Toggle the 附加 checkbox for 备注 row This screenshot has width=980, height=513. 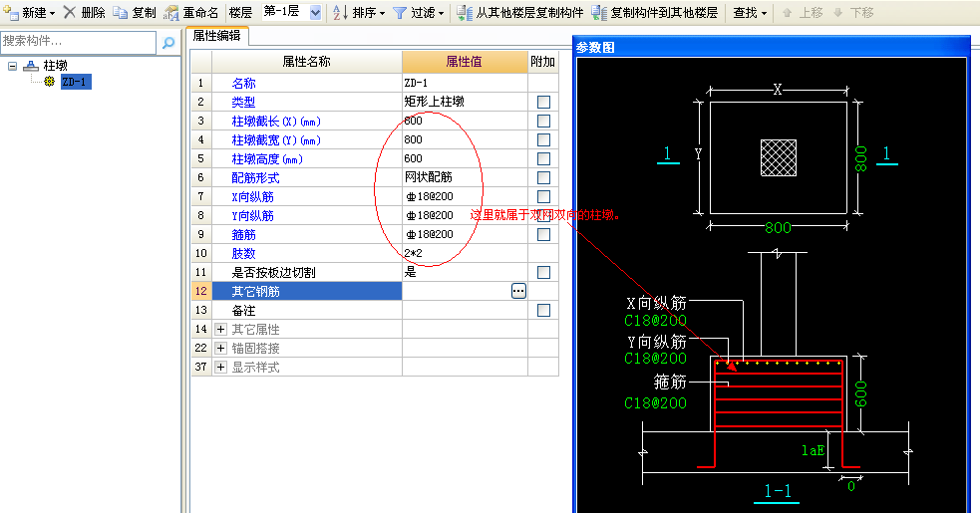click(x=543, y=310)
